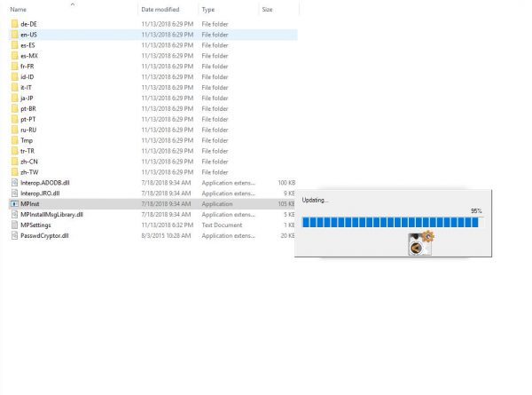Click the installer gear icon in Updating dialog
The height and width of the screenshot is (395, 532).
[x=420, y=242]
